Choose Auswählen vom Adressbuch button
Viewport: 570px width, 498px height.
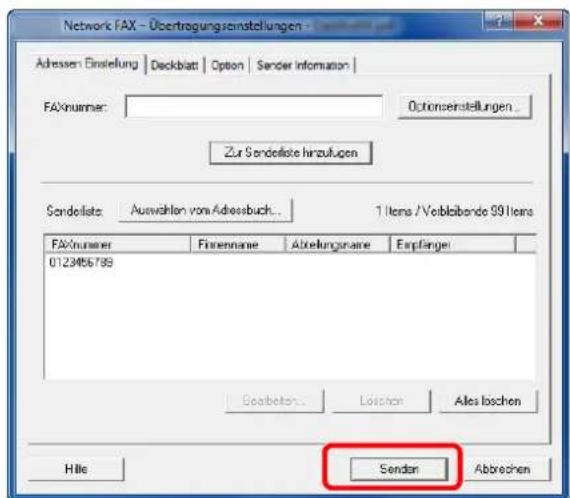point(206,210)
